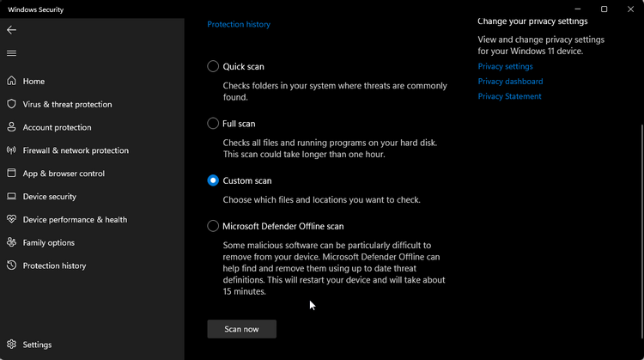Open the Privacy settings link

[x=505, y=66]
